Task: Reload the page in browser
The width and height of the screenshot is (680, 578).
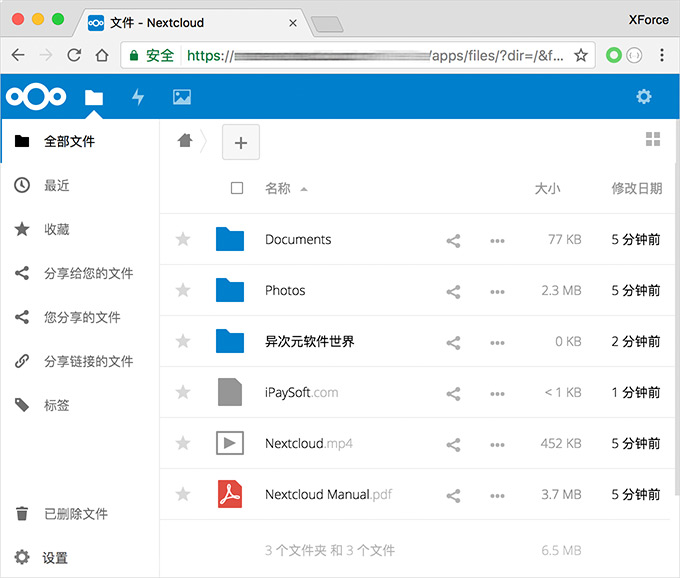Action: 74,55
